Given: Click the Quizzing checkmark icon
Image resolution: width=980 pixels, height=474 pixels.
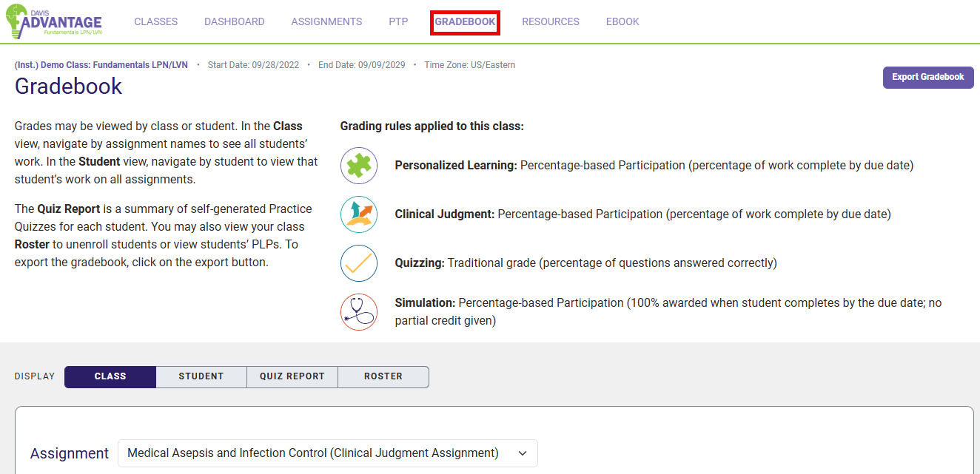Looking at the screenshot, I should [x=359, y=263].
